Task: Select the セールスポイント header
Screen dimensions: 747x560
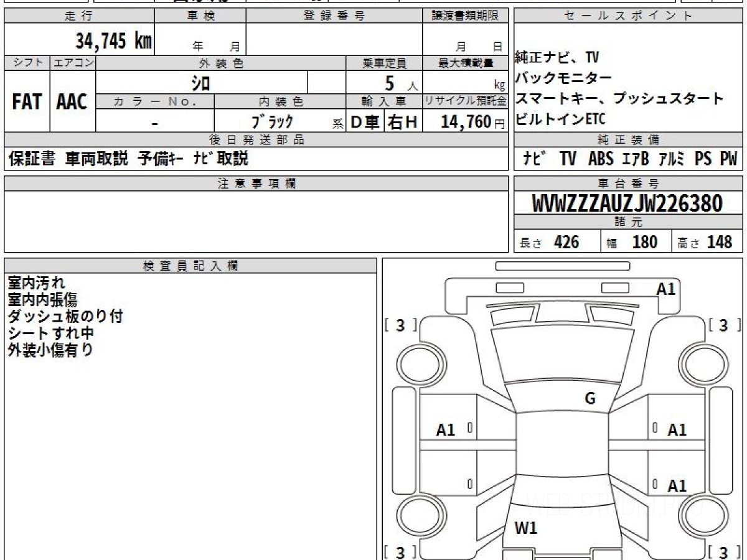Action: click(x=629, y=17)
